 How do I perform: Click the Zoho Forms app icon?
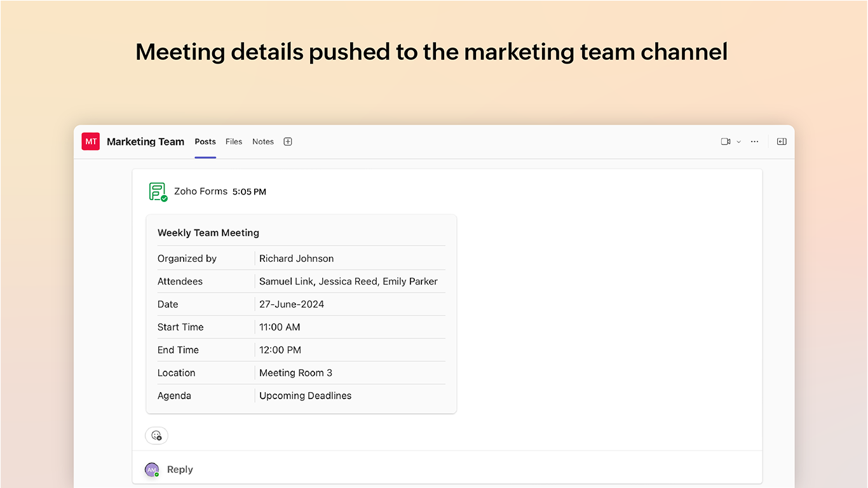pos(158,191)
